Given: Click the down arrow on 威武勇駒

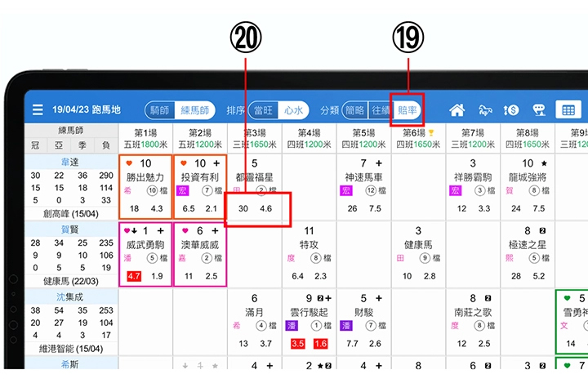Looking at the screenshot, I should click(134, 230).
